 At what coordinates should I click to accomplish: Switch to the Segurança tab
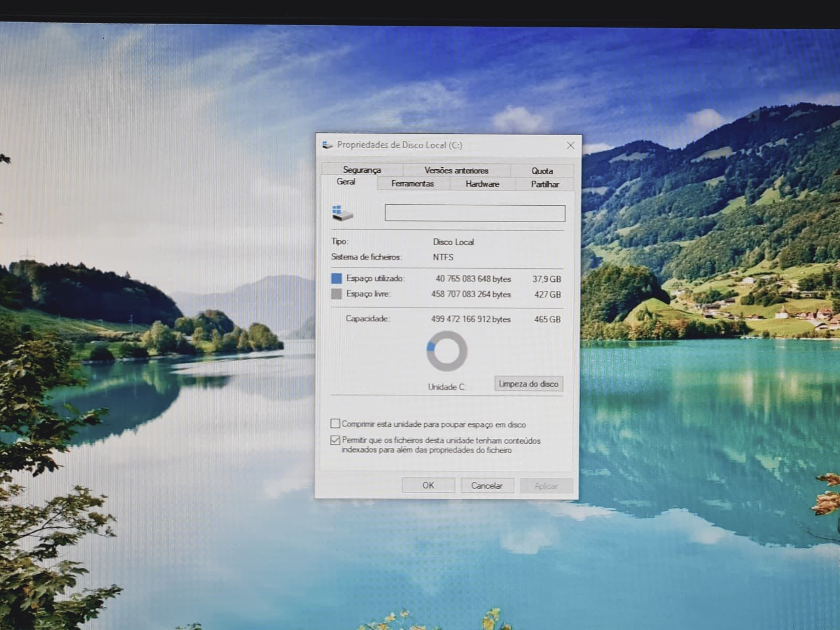point(362,170)
